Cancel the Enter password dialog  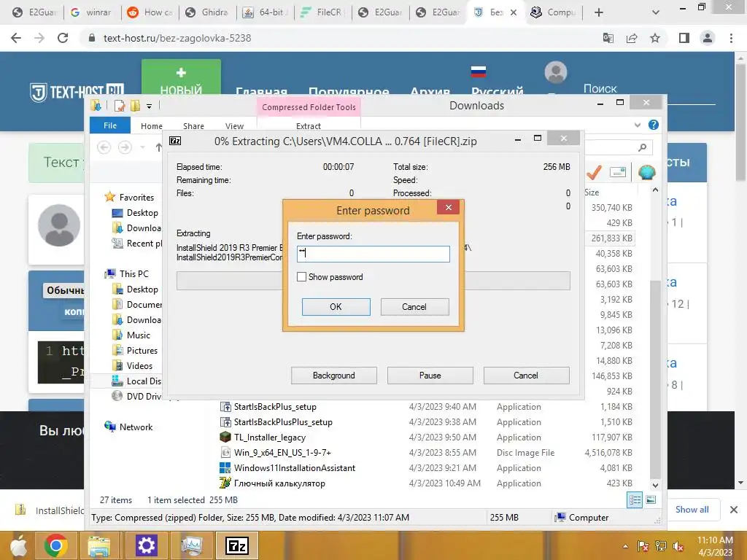(x=414, y=307)
